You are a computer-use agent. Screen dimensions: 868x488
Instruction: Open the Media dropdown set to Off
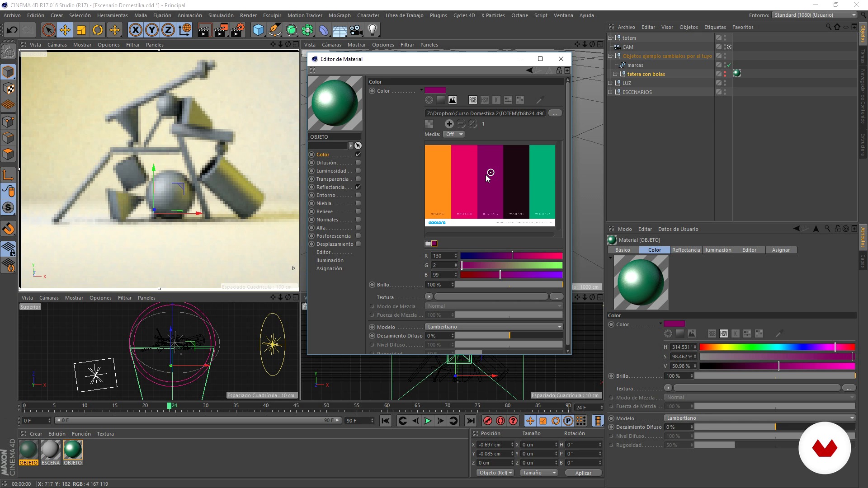454,134
